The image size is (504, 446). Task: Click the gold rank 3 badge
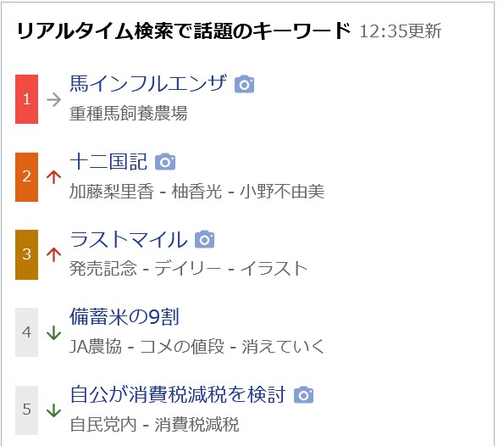(26, 254)
